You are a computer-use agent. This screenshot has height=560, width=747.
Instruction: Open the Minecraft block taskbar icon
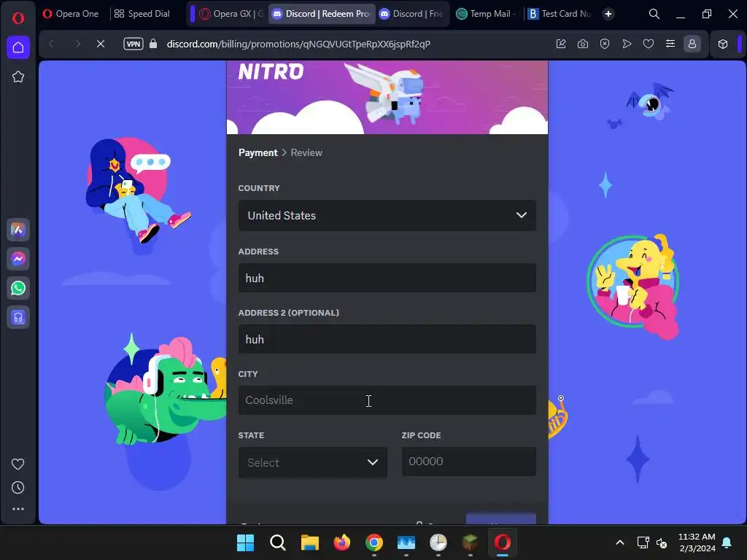point(471,542)
